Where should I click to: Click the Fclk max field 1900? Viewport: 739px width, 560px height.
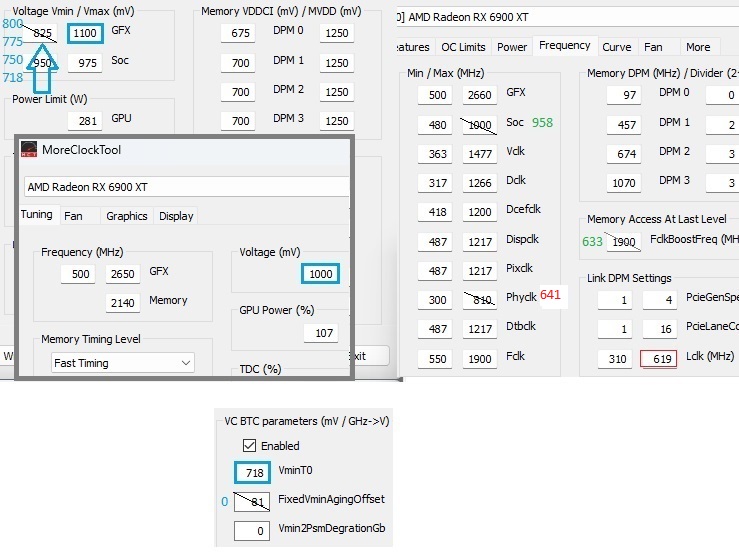tap(479, 359)
